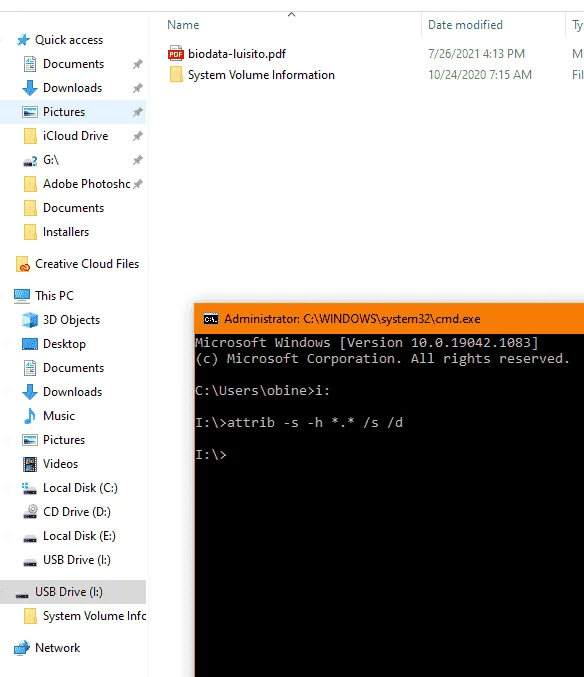Click the Pictures icon under Quick access
Screen dimensions: 584x677
(x=30, y=112)
